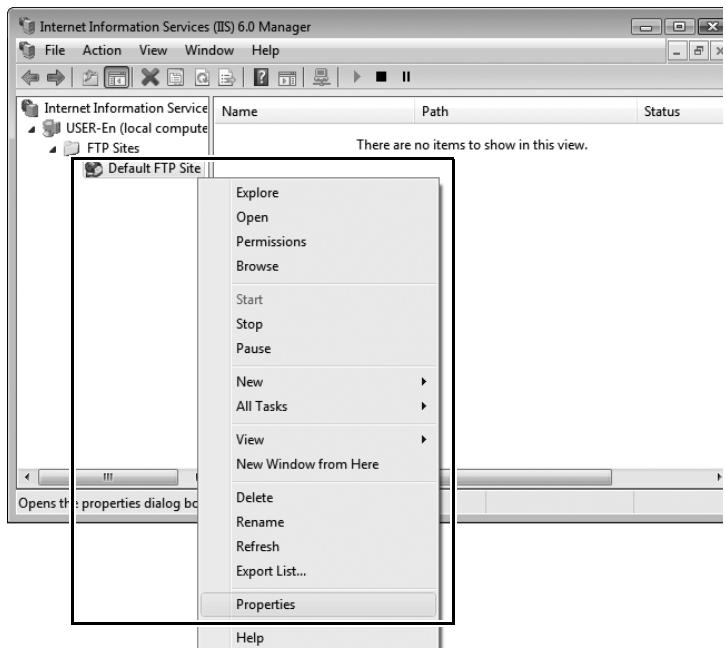
Task: Click the Properties sheet toolbar icon
Action: coord(175,77)
